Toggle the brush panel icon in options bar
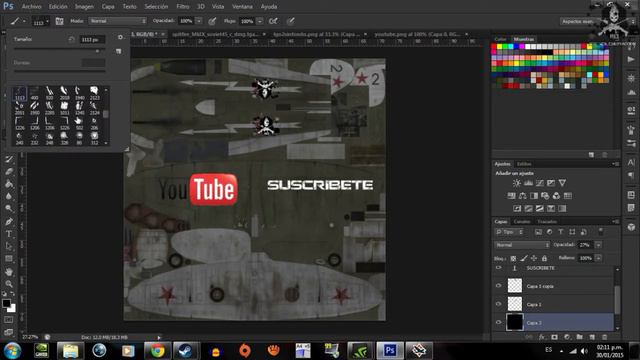This screenshot has width=640, height=360. tap(59, 21)
